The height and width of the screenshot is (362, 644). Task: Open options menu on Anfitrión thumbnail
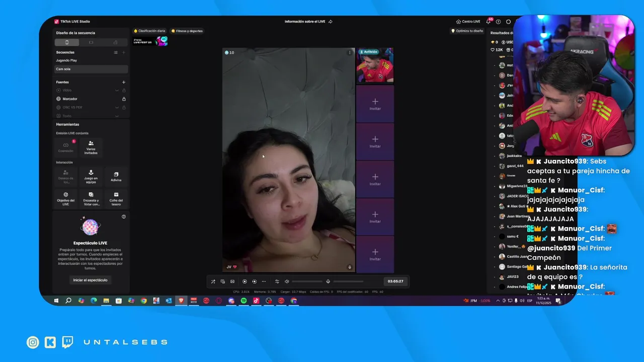[390, 51]
